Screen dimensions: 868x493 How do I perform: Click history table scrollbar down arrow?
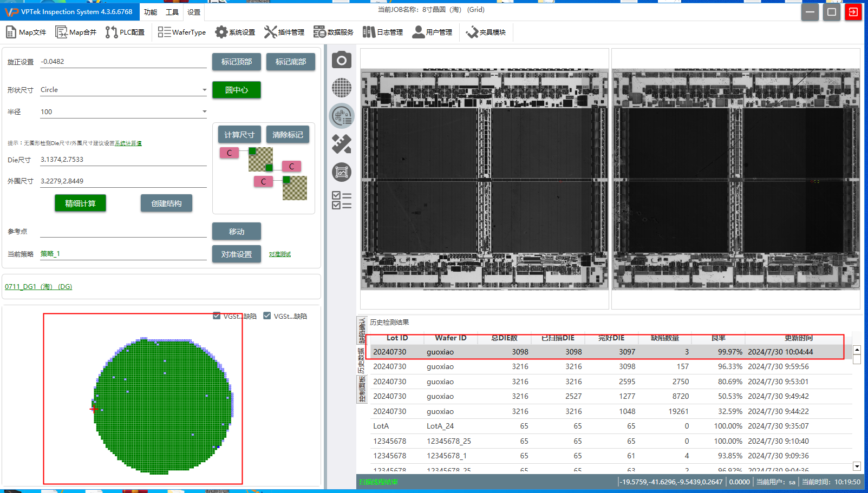857,466
